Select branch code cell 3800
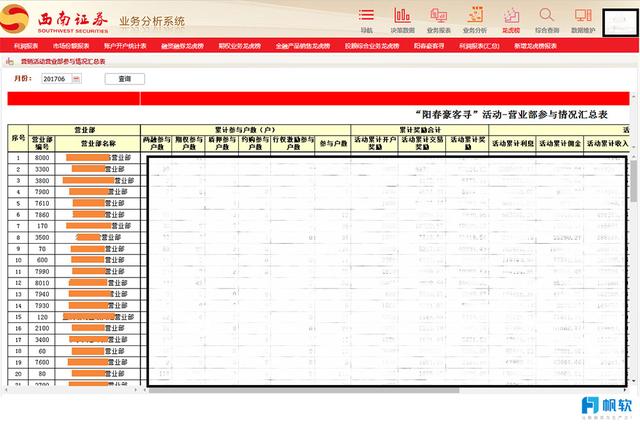Screen dimensions: 640x426 (42, 181)
